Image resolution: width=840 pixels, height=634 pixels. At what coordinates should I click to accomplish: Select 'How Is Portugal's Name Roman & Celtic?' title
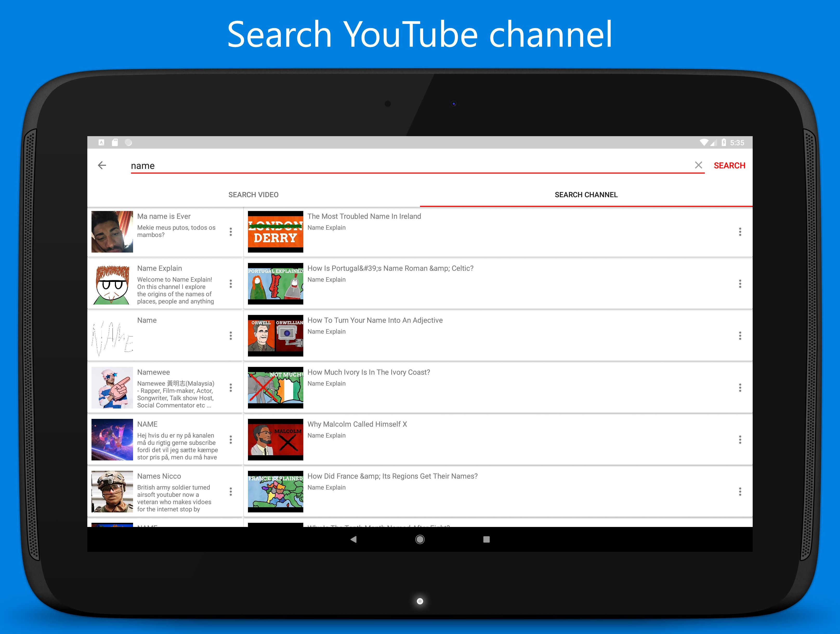coord(390,268)
